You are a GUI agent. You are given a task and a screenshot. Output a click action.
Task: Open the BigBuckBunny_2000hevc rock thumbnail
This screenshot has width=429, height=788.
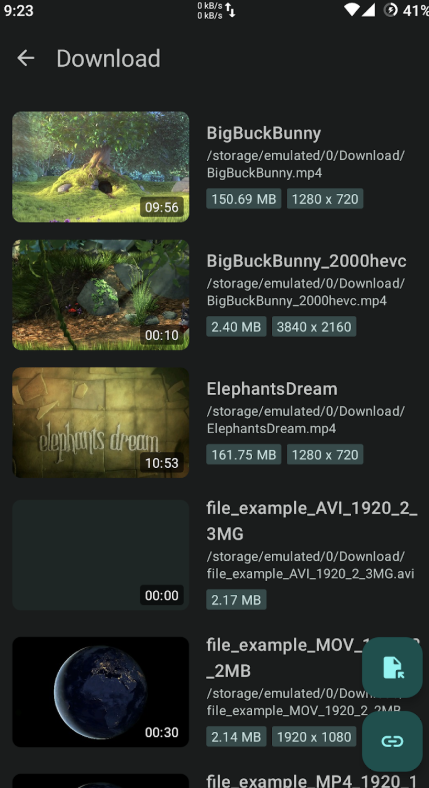click(x=100, y=294)
